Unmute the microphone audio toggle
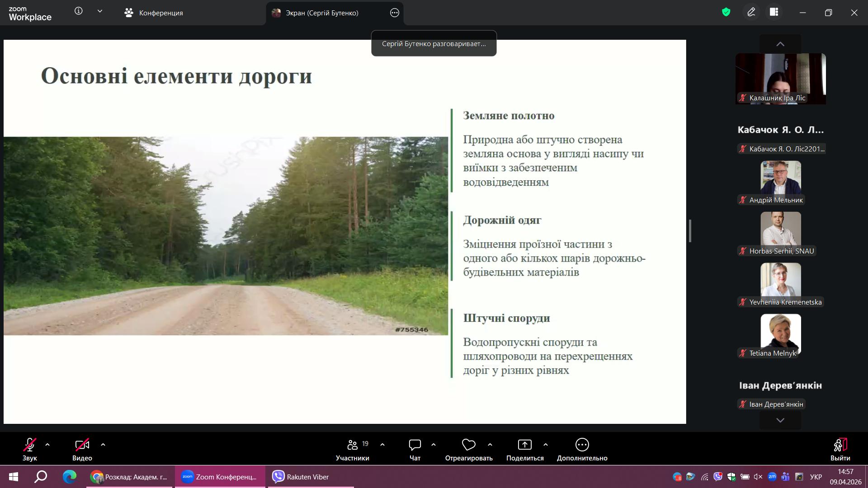This screenshot has width=868, height=488. pos(30,445)
